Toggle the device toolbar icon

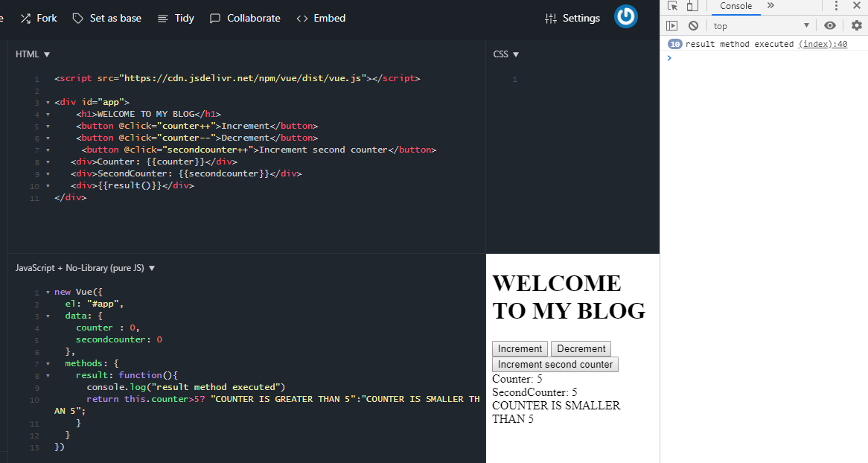coord(692,6)
